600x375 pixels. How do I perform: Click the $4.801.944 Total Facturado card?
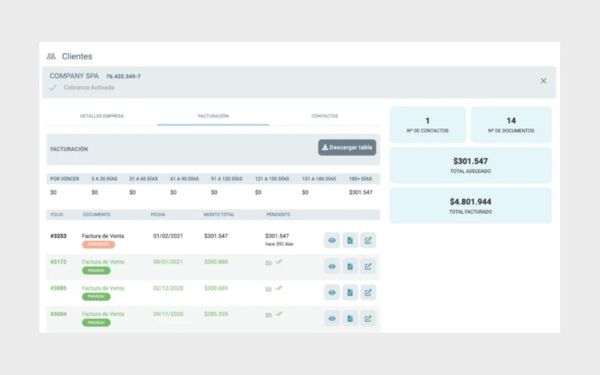click(471, 206)
